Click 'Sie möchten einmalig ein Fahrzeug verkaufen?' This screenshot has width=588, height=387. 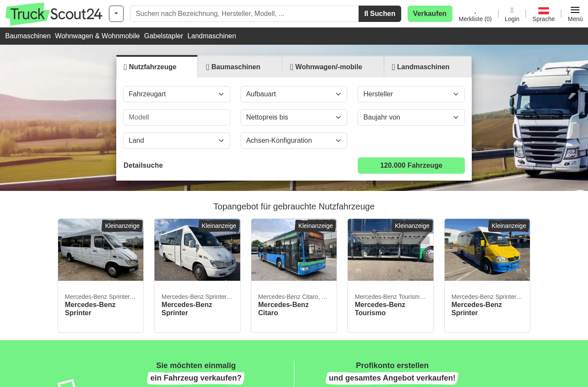pyautogui.click(x=196, y=372)
